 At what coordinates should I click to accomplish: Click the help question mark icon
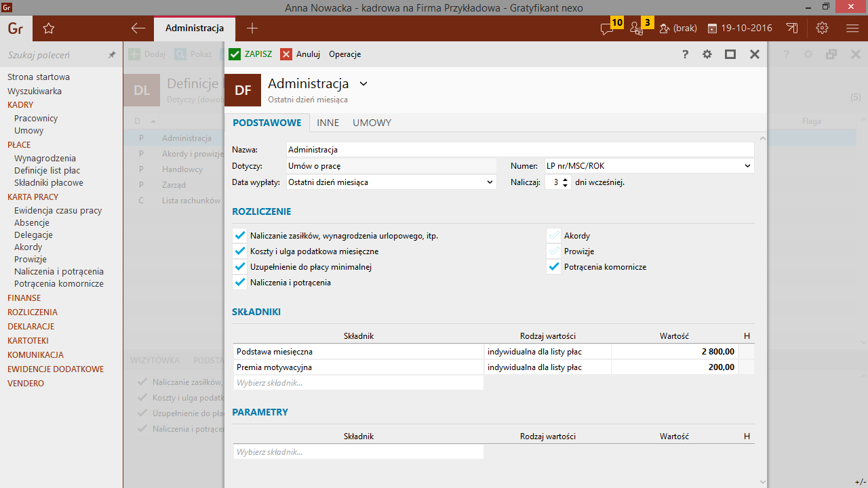685,54
